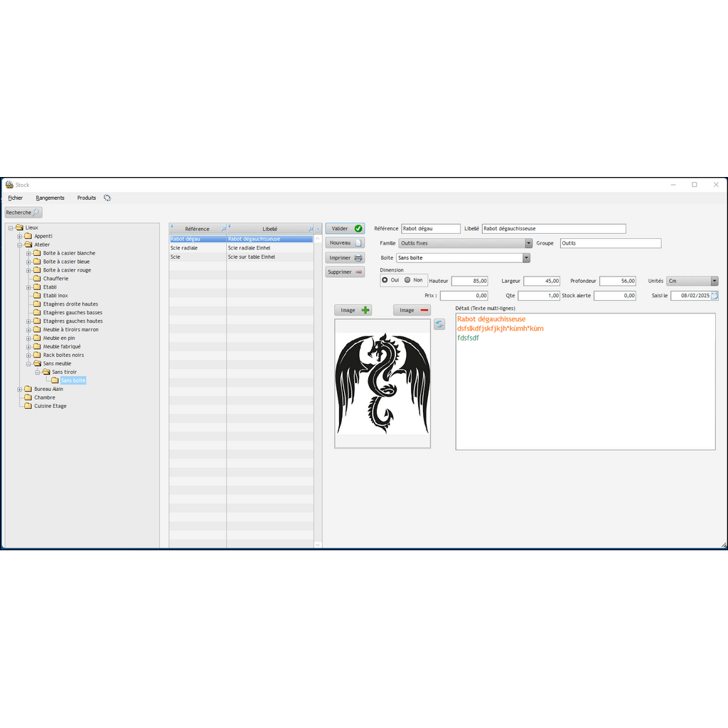The width and height of the screenshot is (728, 728).
Task: Click the Référence input field
Action: point(431,228)
